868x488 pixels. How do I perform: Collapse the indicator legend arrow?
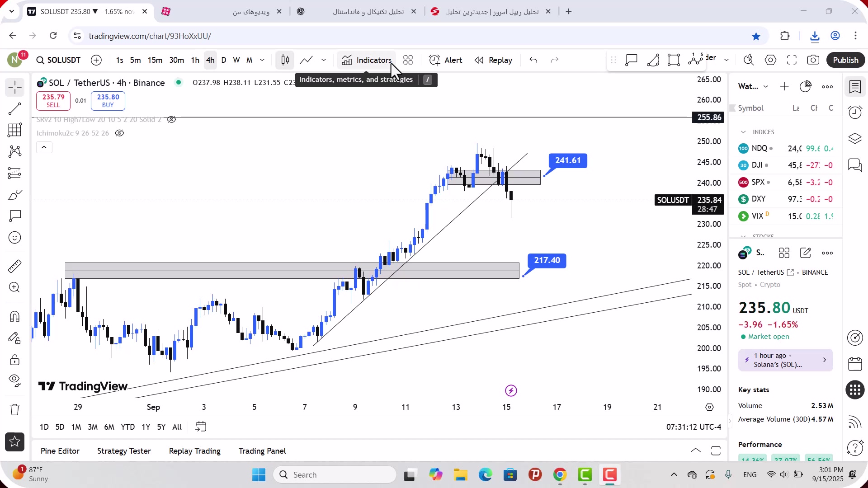44,147
